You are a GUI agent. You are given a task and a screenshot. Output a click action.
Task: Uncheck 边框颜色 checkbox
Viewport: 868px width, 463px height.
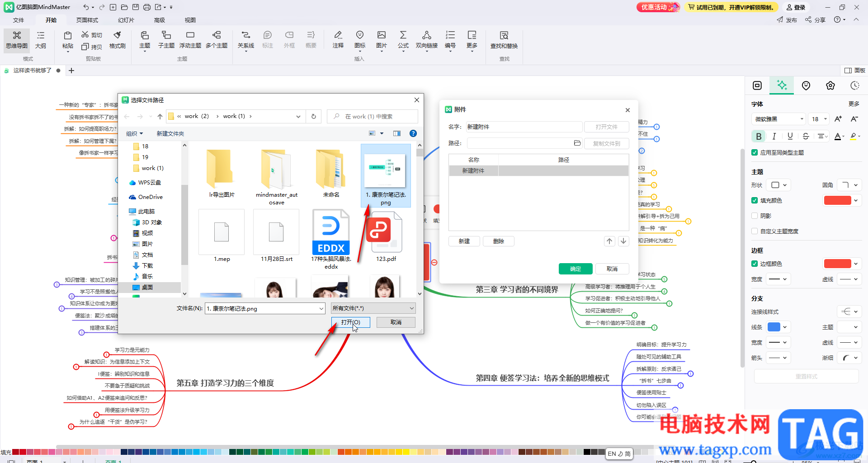coord(755,264)
